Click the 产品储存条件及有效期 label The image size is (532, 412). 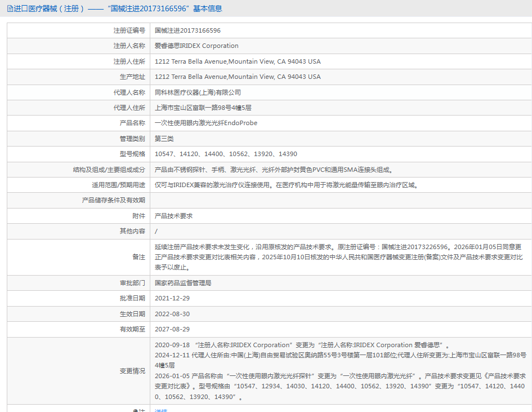pyautogui.click(x=114, y=201)
